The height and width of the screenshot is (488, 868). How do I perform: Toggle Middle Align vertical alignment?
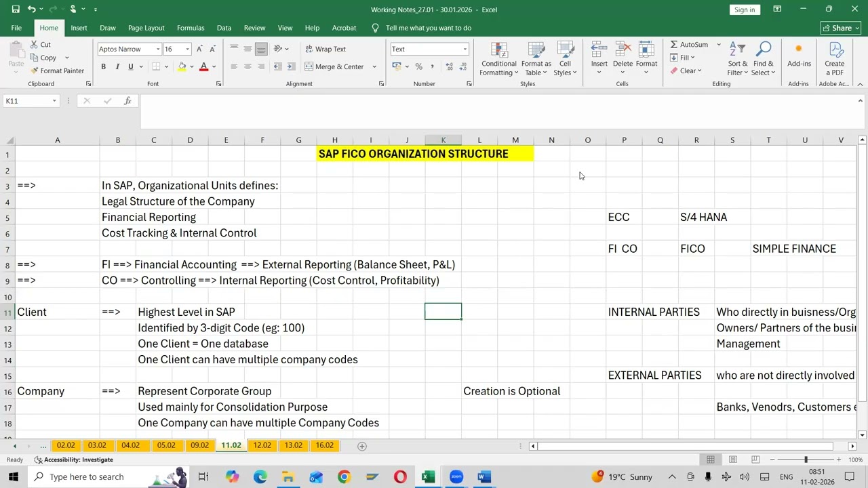point(248,49)
